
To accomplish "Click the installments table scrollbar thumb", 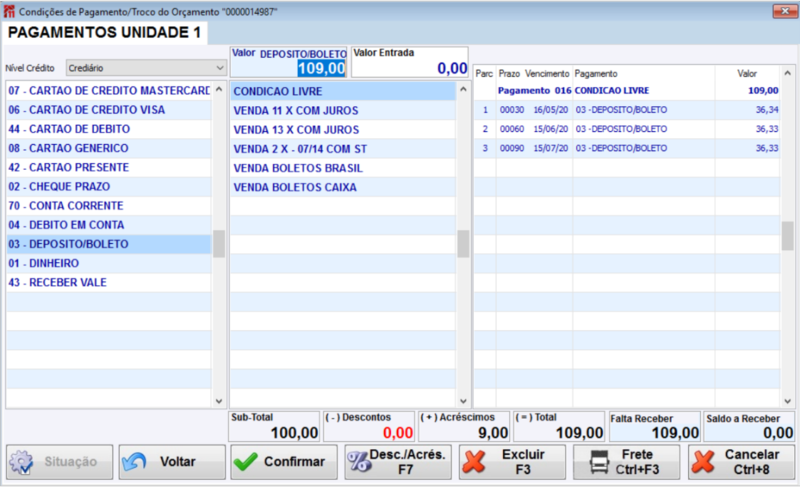I will (787, 236).
